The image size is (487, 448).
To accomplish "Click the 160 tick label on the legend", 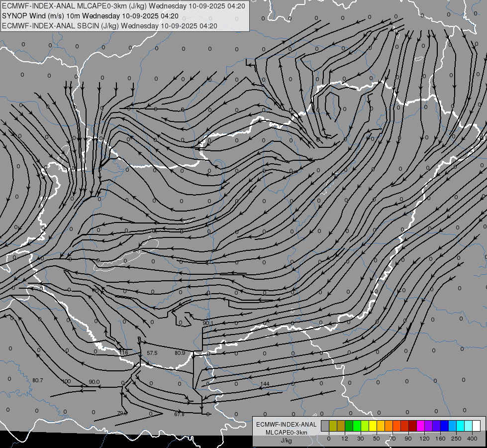I will click(x=440, y=439).
